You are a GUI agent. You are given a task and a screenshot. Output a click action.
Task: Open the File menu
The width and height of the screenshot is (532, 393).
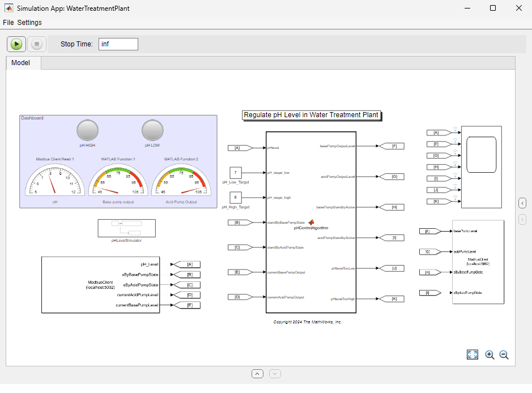click(8, 23)
